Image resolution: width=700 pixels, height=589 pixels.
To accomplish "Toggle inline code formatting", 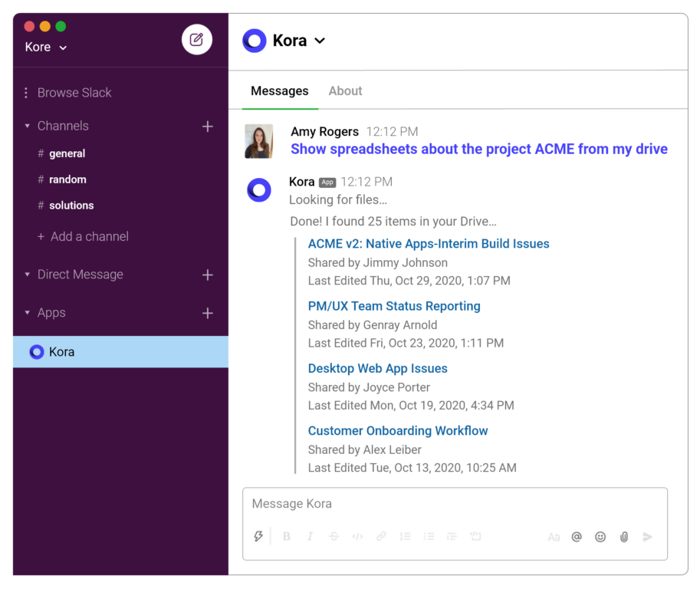I will click(357, 536).
